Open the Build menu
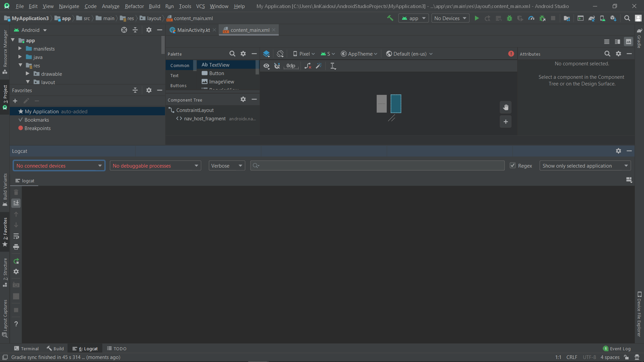The width and height of the screenshot is (644, 362). click(154, 6)
